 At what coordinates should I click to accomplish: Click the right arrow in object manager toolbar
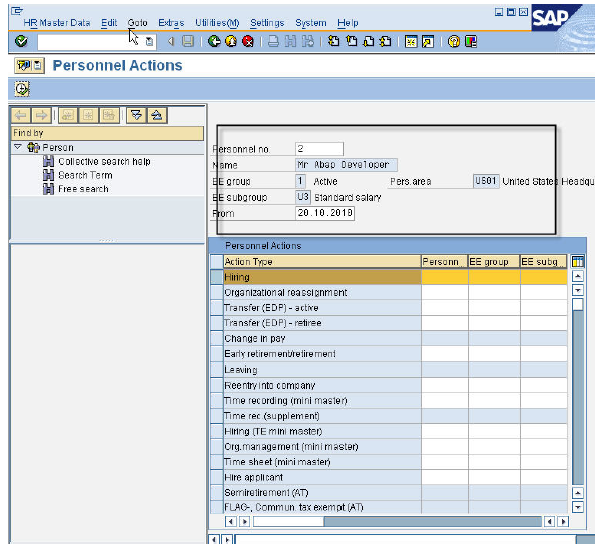pos(41,115)
